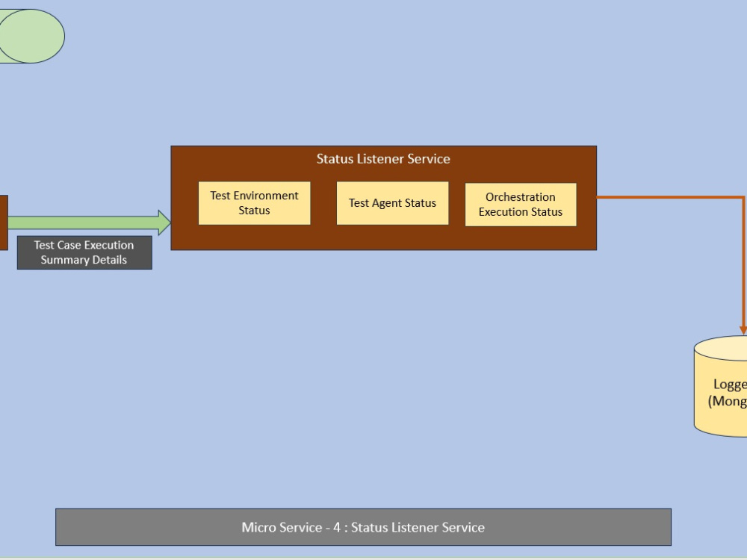Image resolution: width=747 pixels, height=560 pixels.
Task: Select the Test Case Execution Summary Details label
Action: tap(84, 252)
